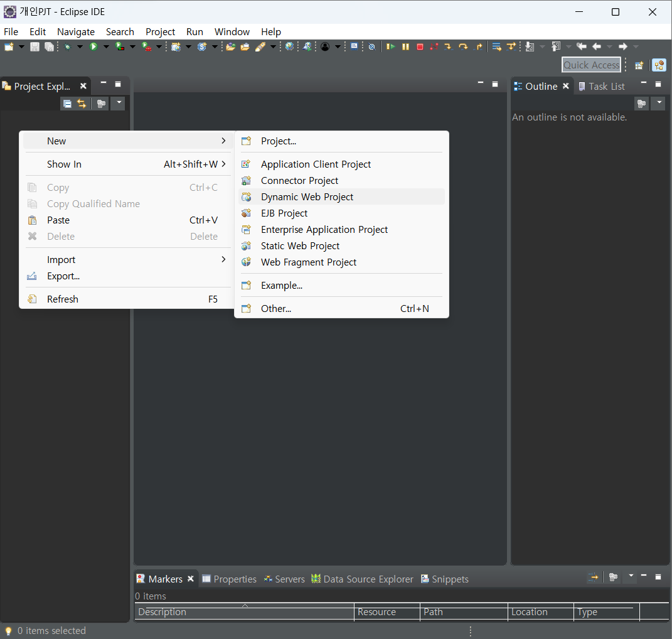Click the Run External Tools icon
Viewport: 672px width, 639px height.
pos(147,46)
